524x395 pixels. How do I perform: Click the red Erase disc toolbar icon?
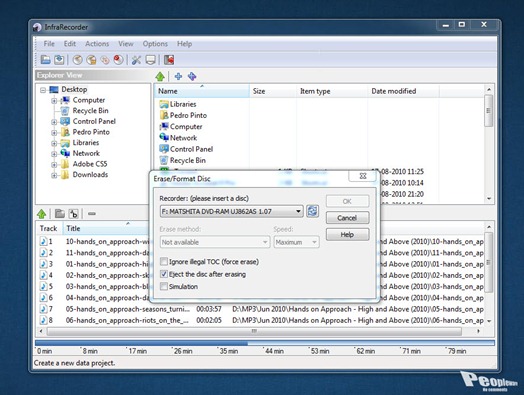click(118, 60)
